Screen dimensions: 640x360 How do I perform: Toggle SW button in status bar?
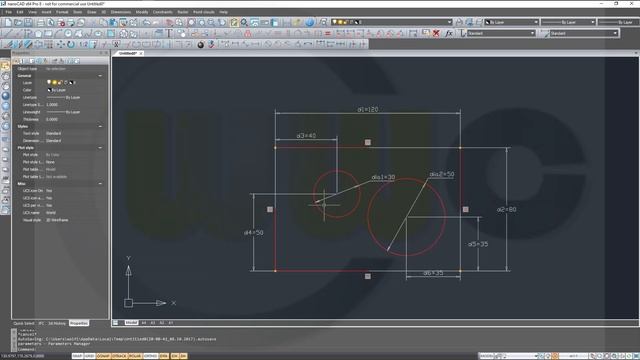coord(175,356)
